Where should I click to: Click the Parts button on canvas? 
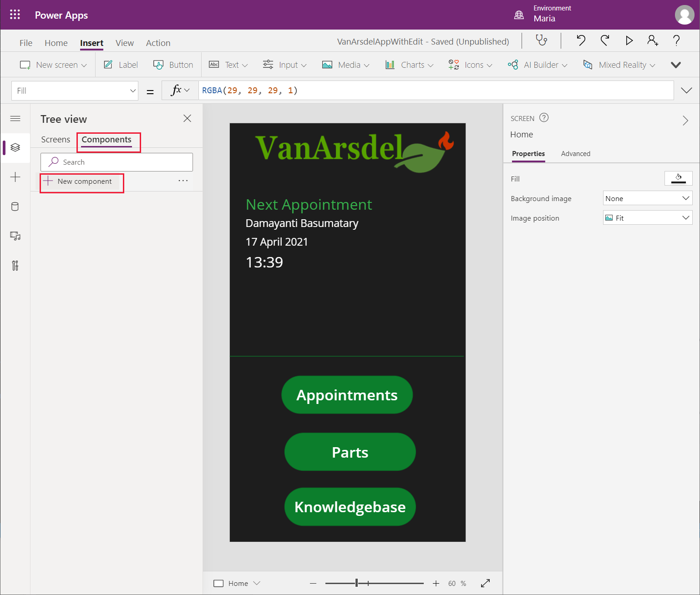350,452
